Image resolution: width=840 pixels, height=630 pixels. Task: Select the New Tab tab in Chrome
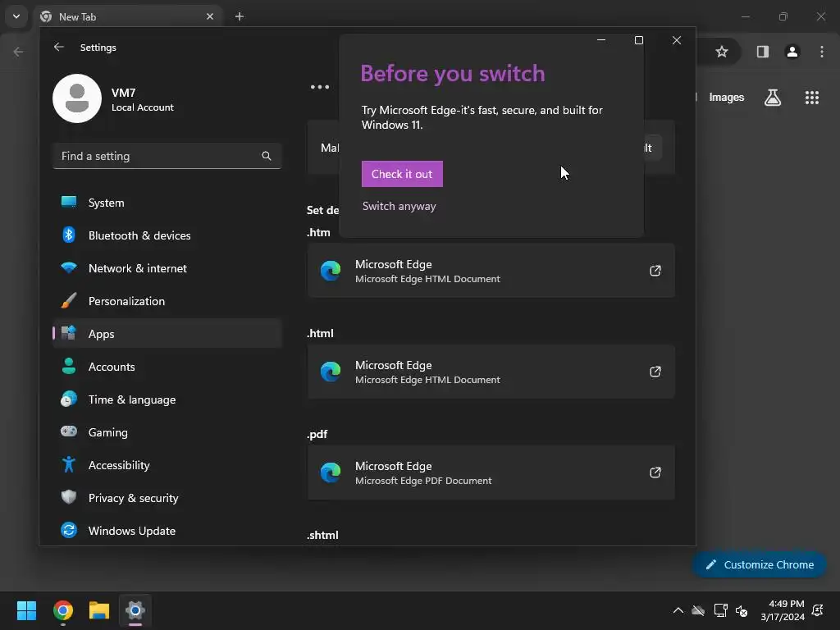pos(129,16)
